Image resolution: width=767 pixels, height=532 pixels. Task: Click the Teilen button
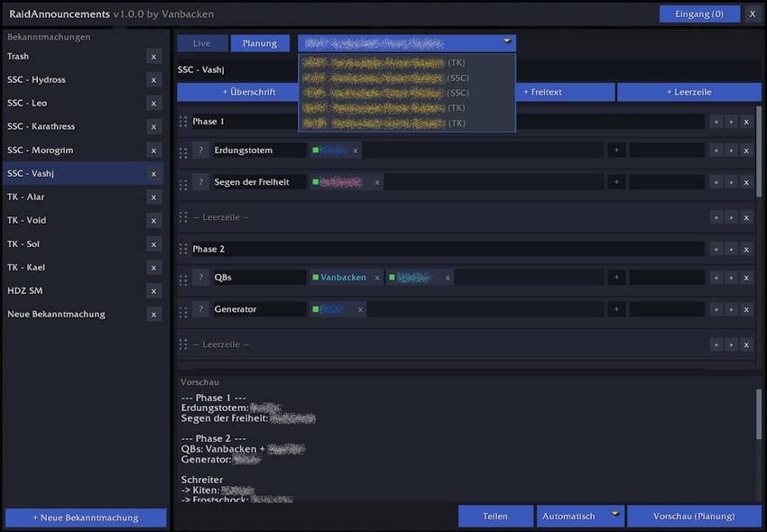click(495, 516)
